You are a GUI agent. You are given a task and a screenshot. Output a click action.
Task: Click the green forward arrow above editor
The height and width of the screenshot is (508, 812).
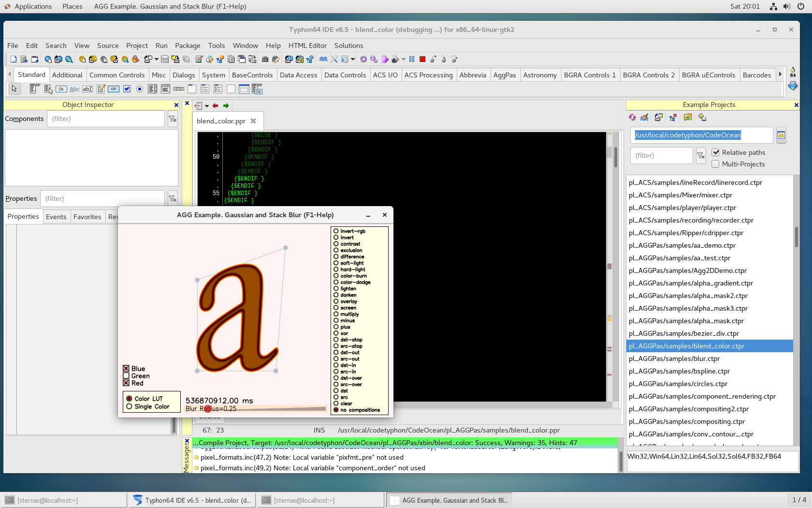226,105
